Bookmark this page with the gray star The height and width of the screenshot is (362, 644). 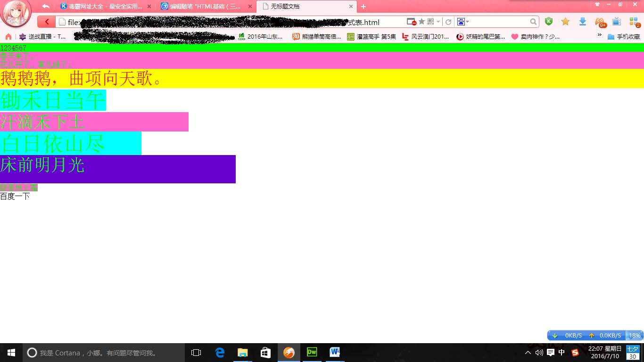(421, 22)
